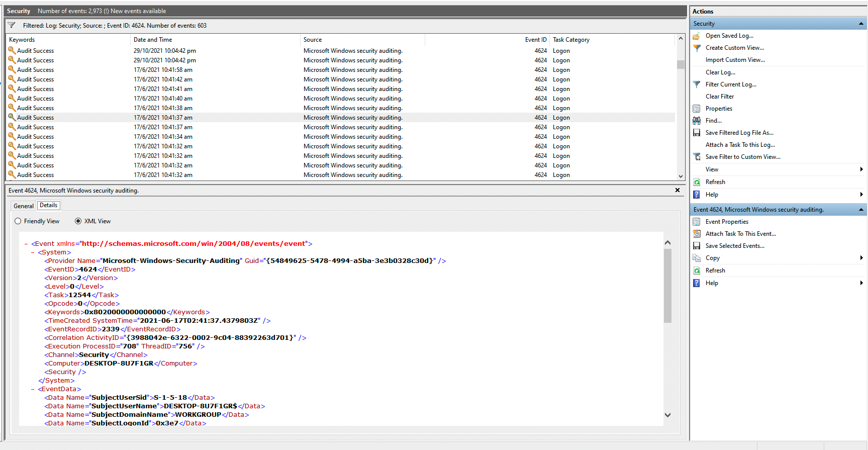This screenshot has width=868, height=450.
Task: Click the event list vertical scrollbar thumb
Action: pyautogui.click(x=681, y=64)
